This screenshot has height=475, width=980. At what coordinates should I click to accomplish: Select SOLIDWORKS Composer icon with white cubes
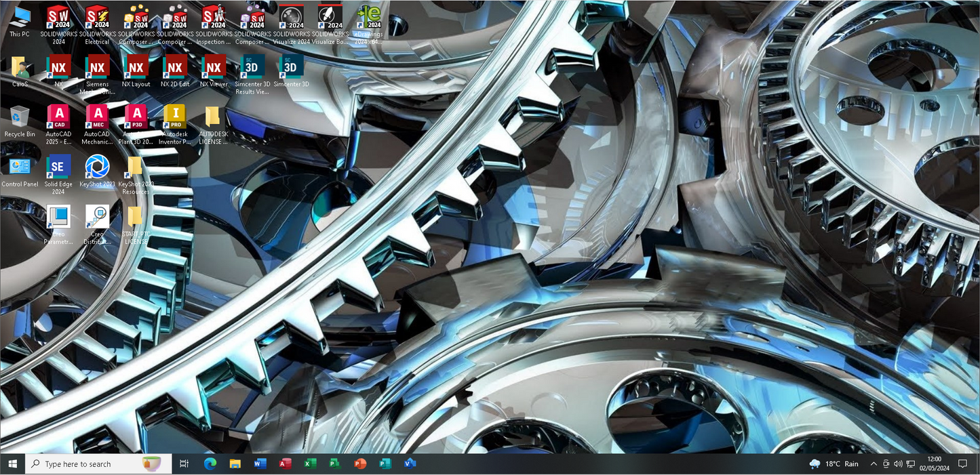tap(175, 24)
